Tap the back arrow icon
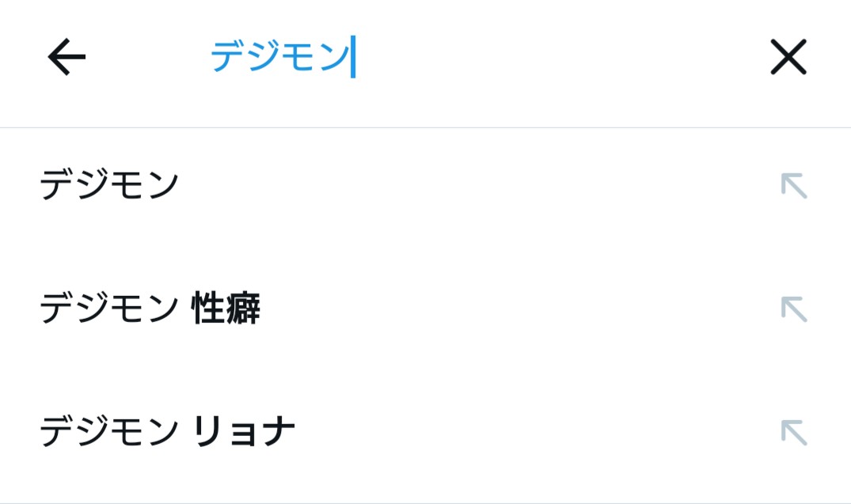 point(66,58)
